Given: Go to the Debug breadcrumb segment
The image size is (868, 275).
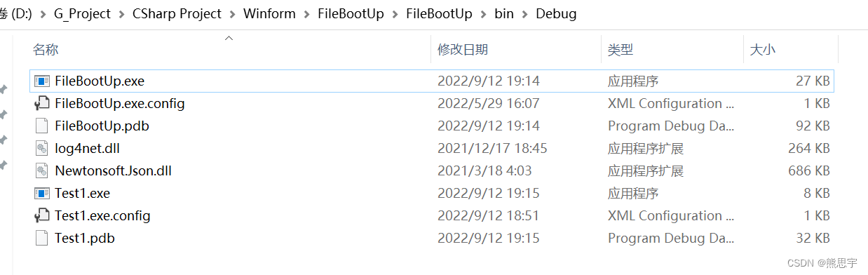Looking at the screenshot, I should point(556,14).
